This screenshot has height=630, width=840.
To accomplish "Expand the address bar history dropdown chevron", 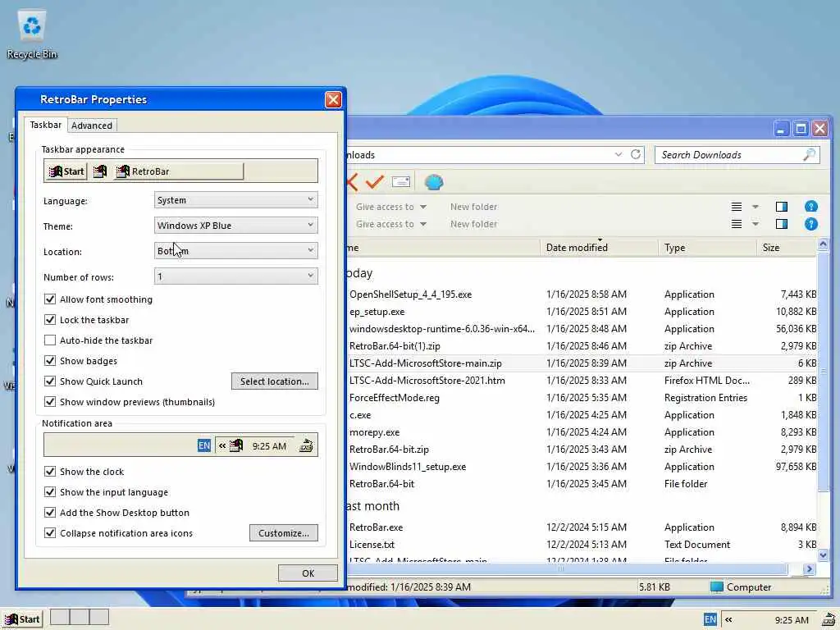I will (x=619, y=154).
